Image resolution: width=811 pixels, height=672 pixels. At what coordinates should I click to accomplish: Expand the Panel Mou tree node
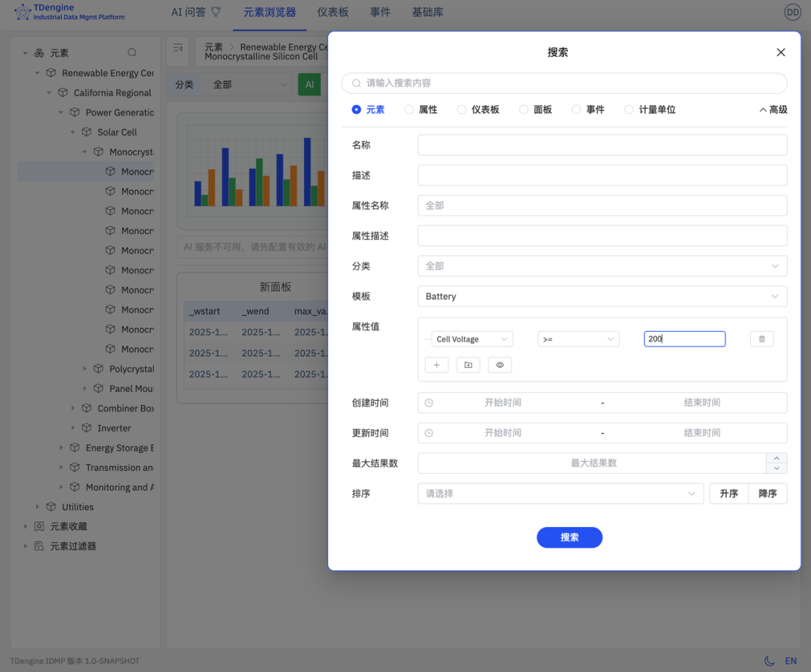coord(85,388)
